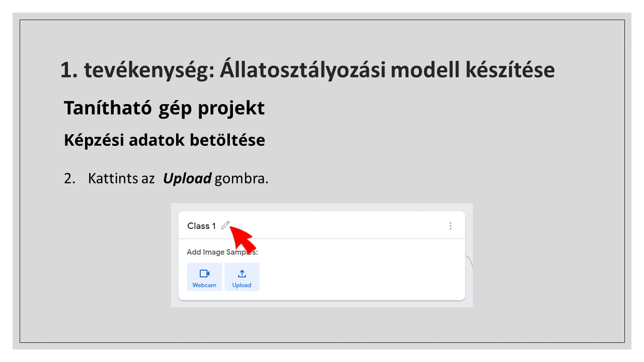Click the Webcam camera icon

(x=204, y=274)
